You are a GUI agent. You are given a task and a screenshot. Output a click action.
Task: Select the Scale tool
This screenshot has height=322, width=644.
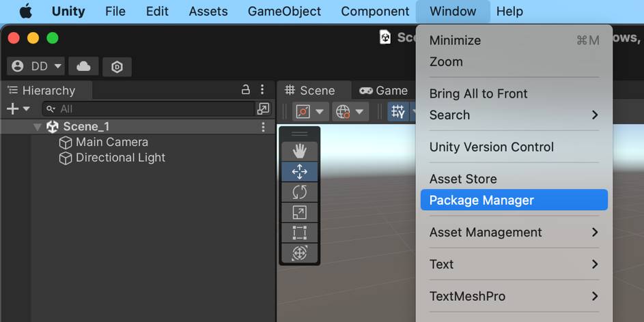point(299,213)
